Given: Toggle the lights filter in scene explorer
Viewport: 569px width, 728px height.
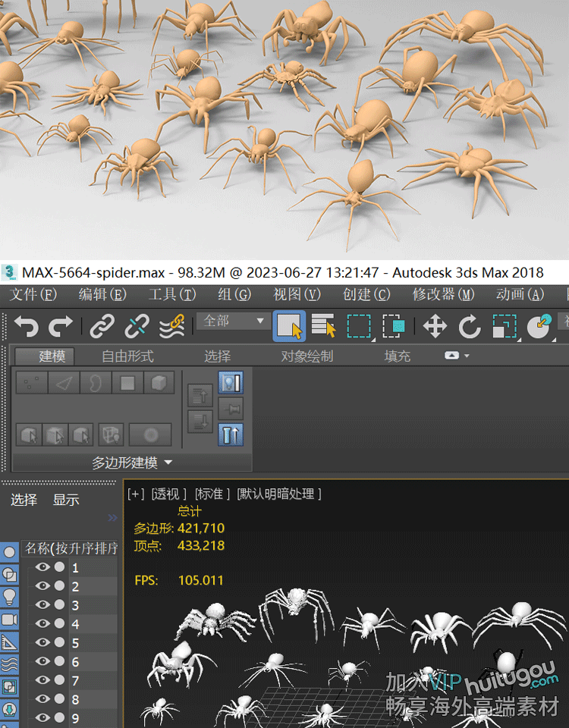Looking at the screenshot, I should (x=10, y=597).
